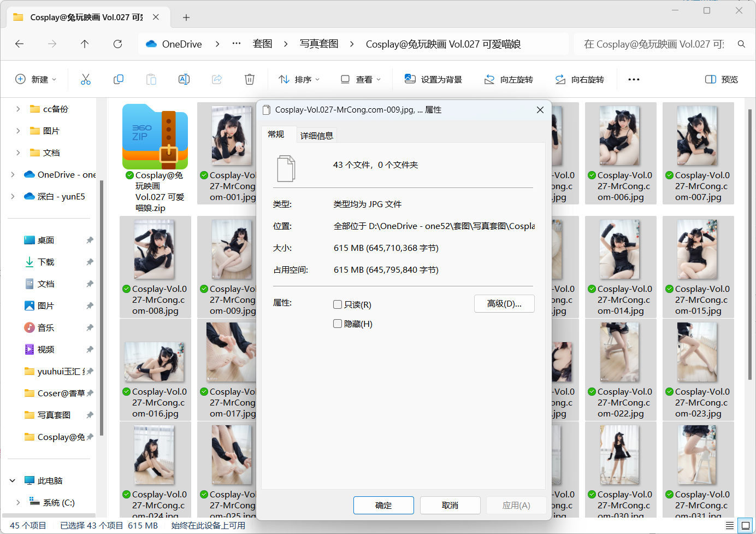Open the 查看 view options dropdown

coord(361,79)
